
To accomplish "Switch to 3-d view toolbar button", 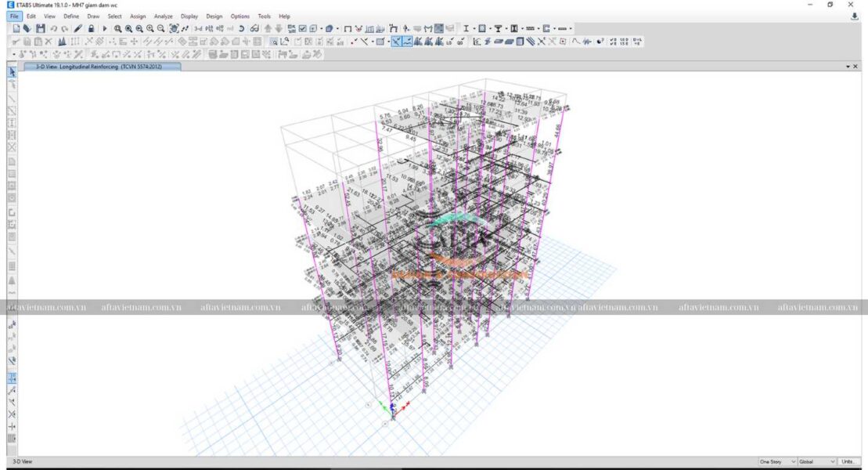I will click(x=198, y=29).
